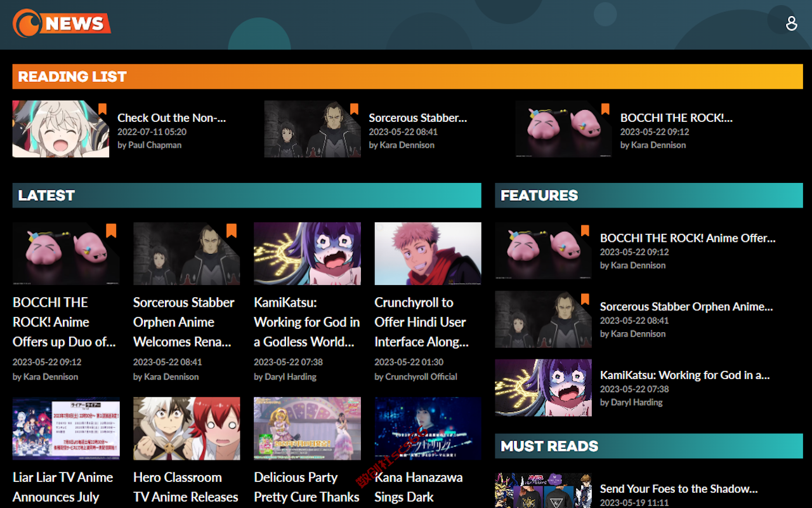Remove bookmark on BOCCHI THE ROCK Latest card
Viewport: 812px width, 508px height.
(x=111, y=231)
